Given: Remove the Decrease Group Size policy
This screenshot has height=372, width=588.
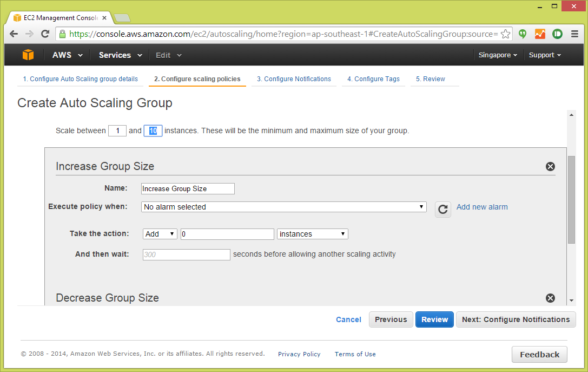Looking at the screenshot, I should (x=550, y=298).
